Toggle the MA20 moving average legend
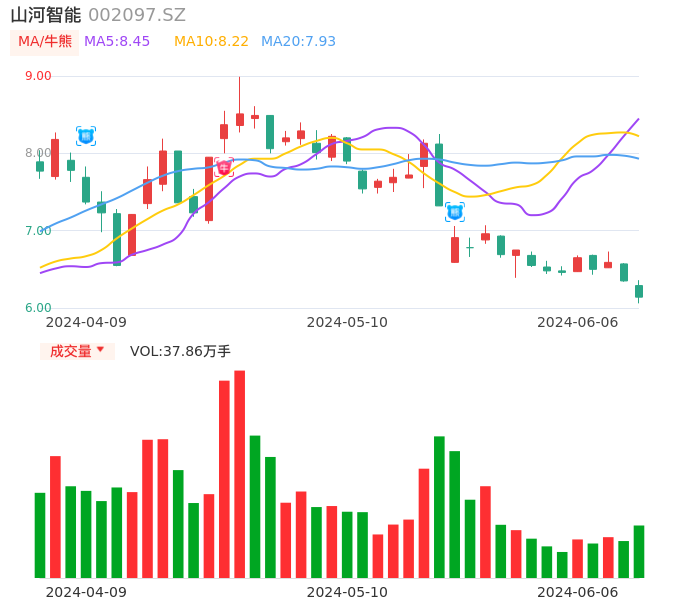Image resolution: width=686 pixels, height=606 pixels. pyautogui.click(x=298, y=42)
